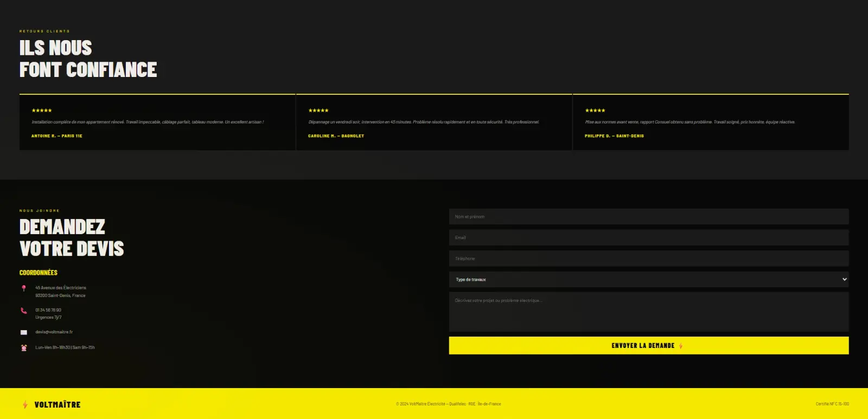The width and height of the screenshot is (868, 419).
Task: Click the project description text area
Action: 649,312
